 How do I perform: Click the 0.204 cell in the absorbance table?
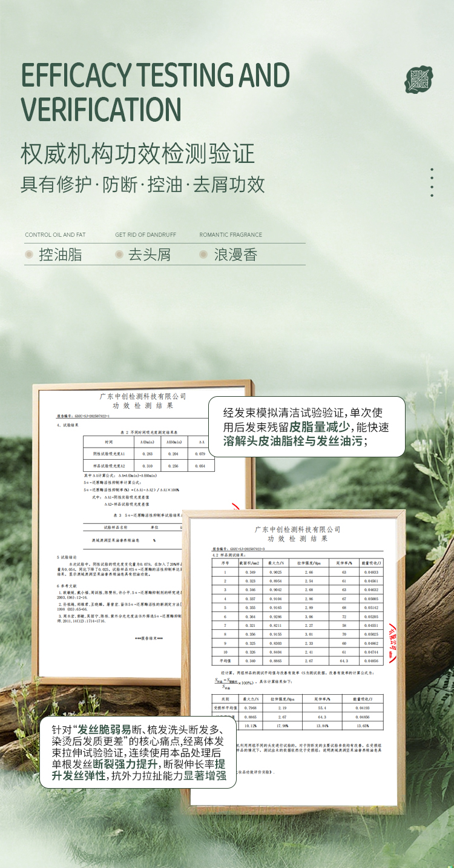click(174, 452)
